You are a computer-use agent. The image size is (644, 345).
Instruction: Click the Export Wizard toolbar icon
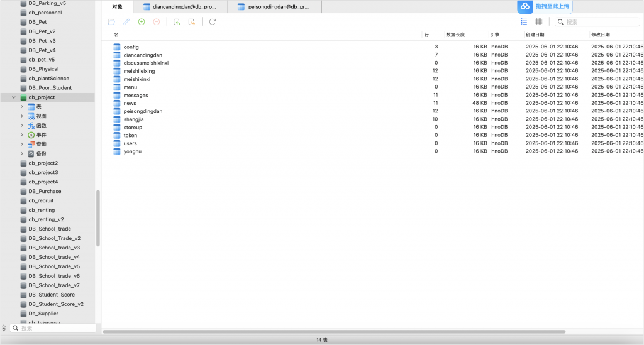coord(192,22)
